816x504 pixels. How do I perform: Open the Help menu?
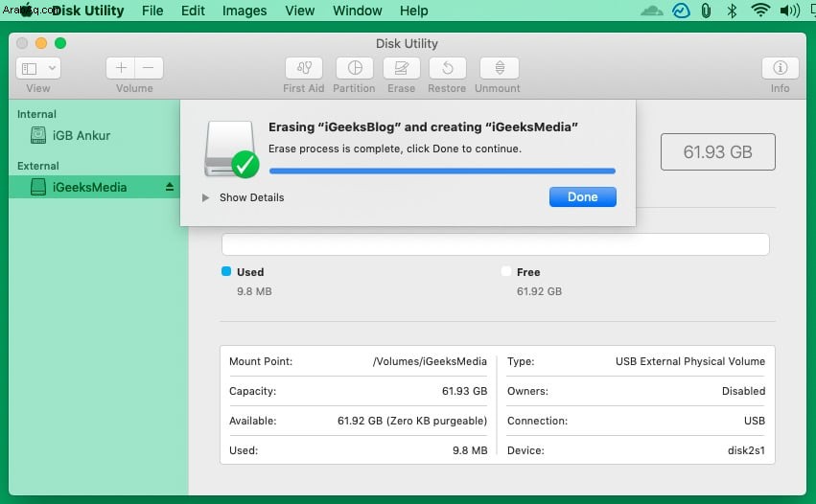coord(413,11)
